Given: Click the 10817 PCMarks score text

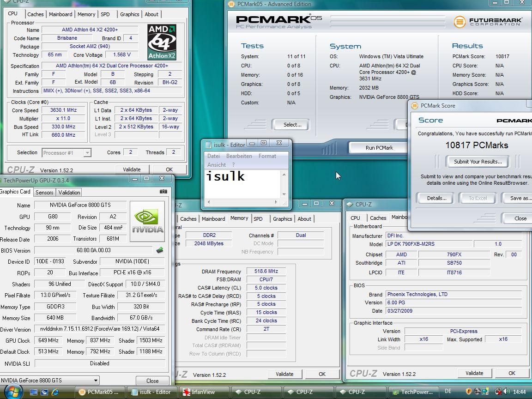Looking at the screenshot, I should pos(477,145).
